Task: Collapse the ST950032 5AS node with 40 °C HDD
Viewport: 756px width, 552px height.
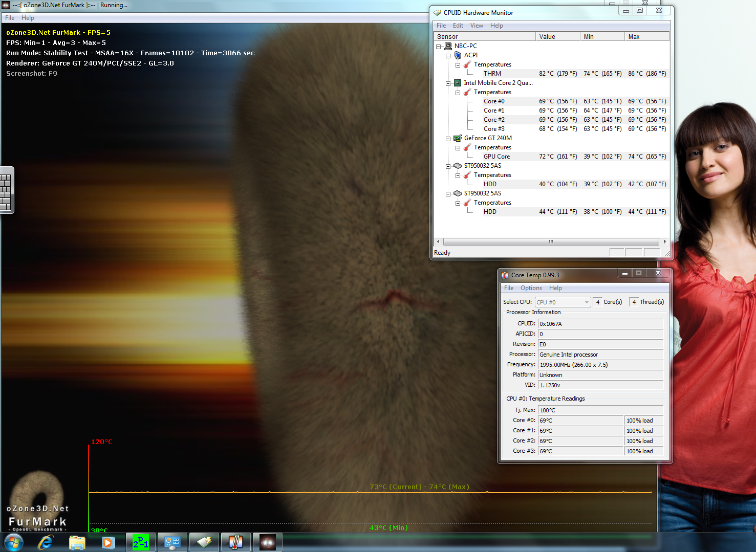Action: [448, 166]
